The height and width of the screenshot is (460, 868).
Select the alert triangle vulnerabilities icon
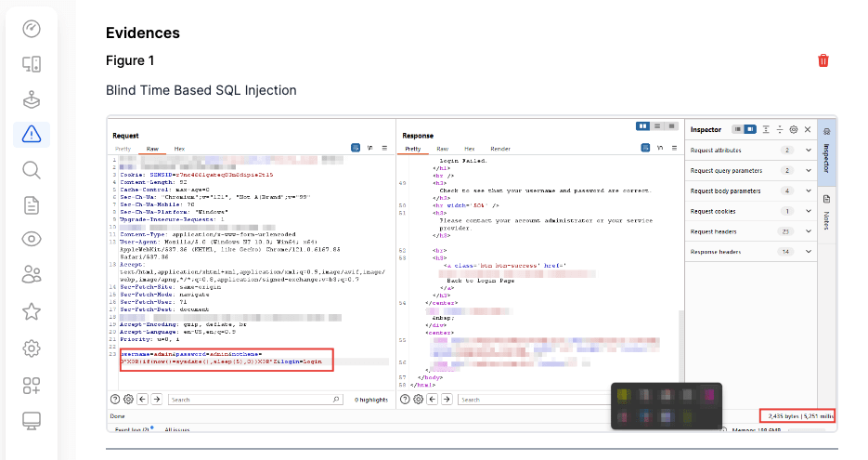(x=32, y=134)
